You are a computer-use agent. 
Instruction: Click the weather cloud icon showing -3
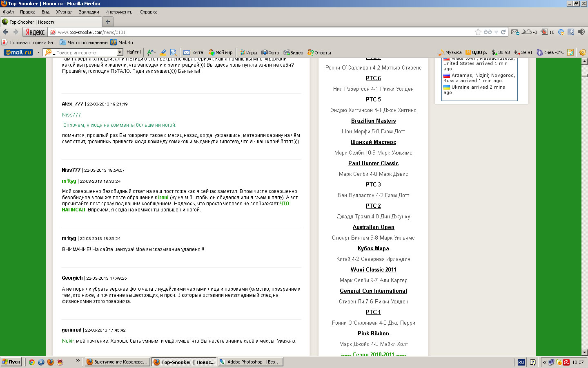point(530,32)
